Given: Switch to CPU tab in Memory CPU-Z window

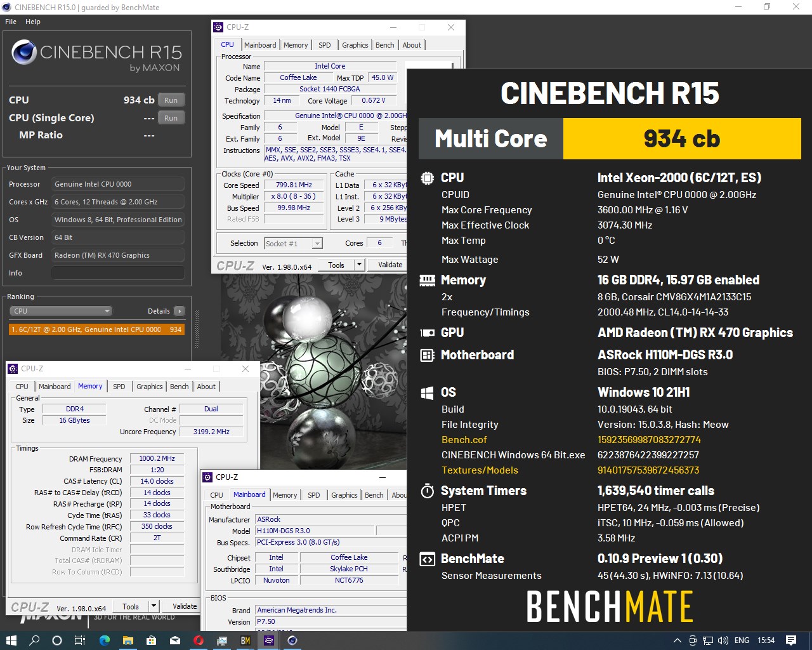Looking at the screenshot, I should click(22, 387).
